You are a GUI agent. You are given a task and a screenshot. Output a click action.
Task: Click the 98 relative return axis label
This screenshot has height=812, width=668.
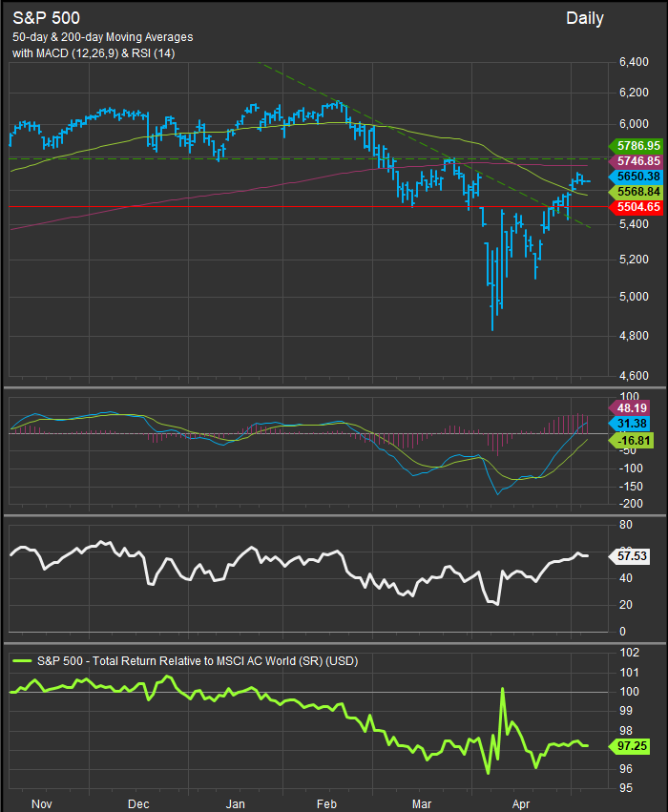(x=626, y=730)
